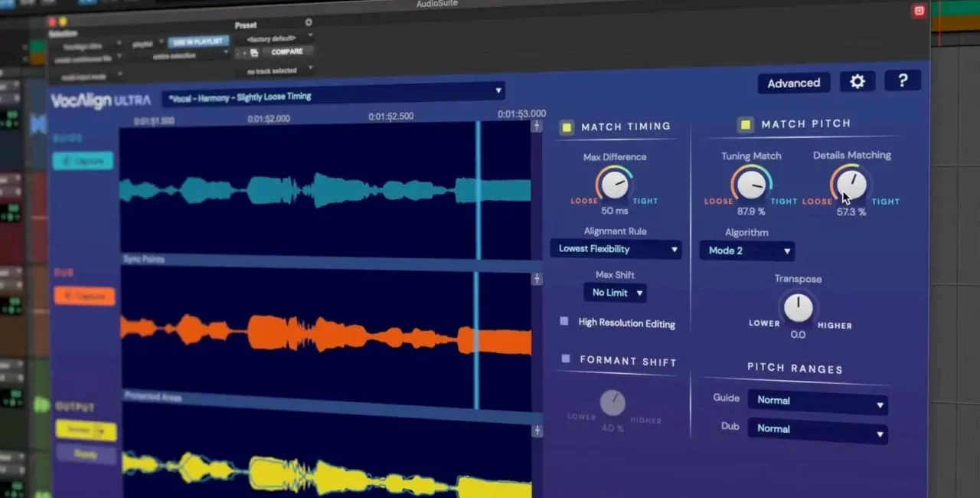Toggle the Match Timing checkbox
Image resolution: width=980 pixels, height=498 pixels.
tap(567, 127)
